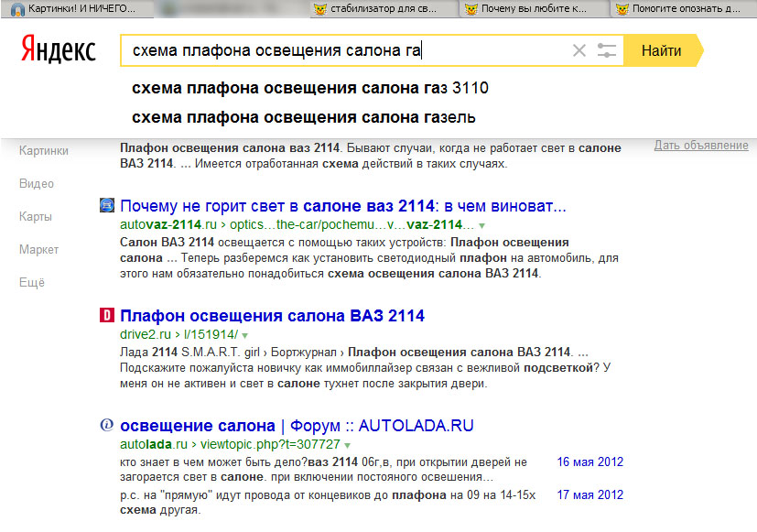Open Видео search category
This screenshot has height=532, width=757.
[36, 183]
